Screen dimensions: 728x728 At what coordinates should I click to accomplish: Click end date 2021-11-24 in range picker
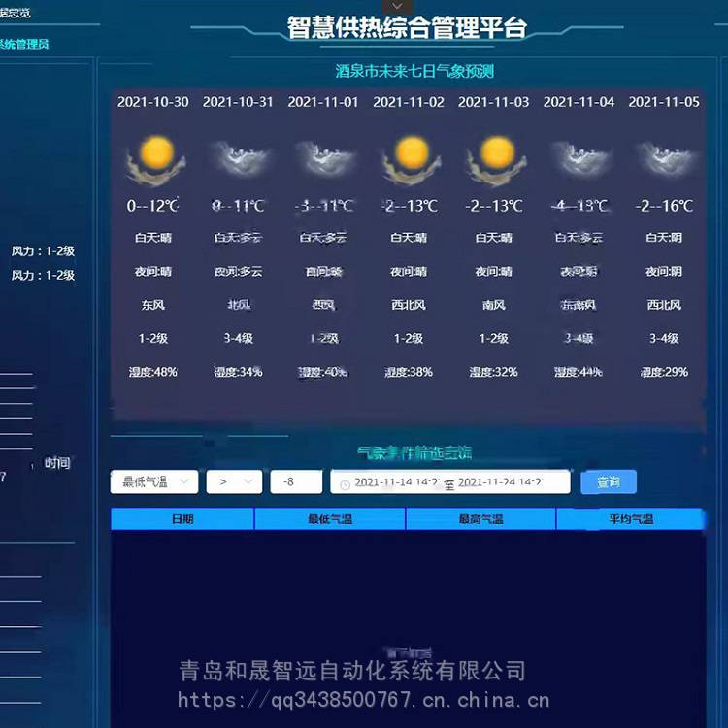click(500, 481)
